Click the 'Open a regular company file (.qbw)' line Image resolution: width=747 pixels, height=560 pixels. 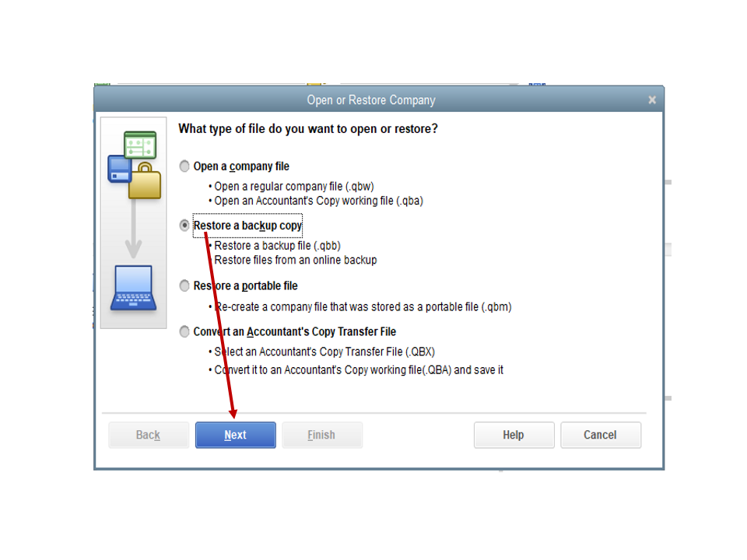[x=294, y=186]
